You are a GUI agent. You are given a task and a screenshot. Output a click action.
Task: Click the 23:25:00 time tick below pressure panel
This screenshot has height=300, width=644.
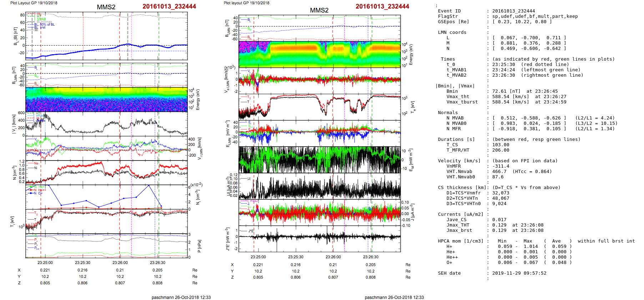45,263
